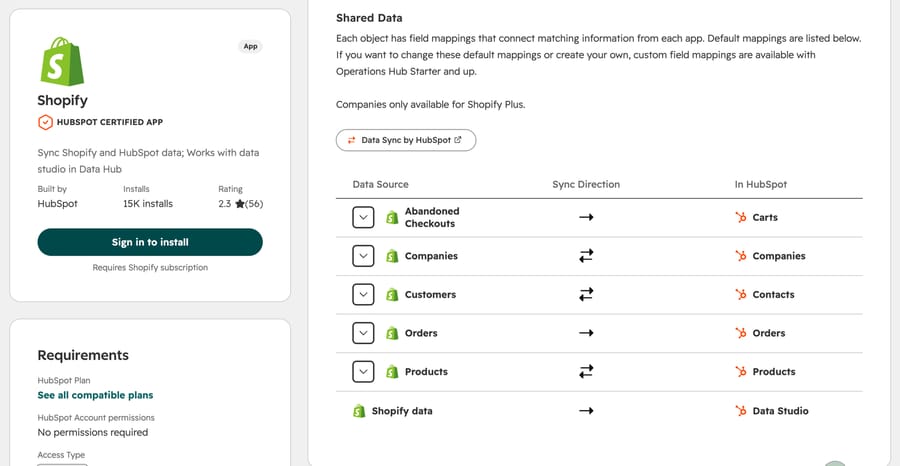Expand the Customers field mappings
This screenshot has width=900, height=466.
click(x=363, y=294)
